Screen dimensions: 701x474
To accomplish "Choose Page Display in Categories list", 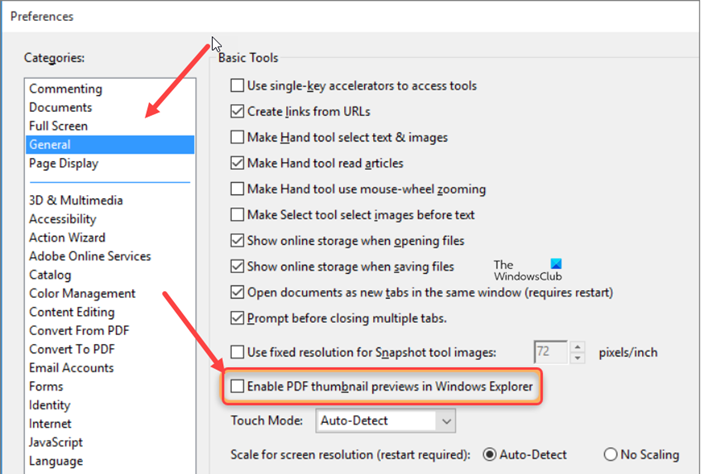I will coord(63,163).
